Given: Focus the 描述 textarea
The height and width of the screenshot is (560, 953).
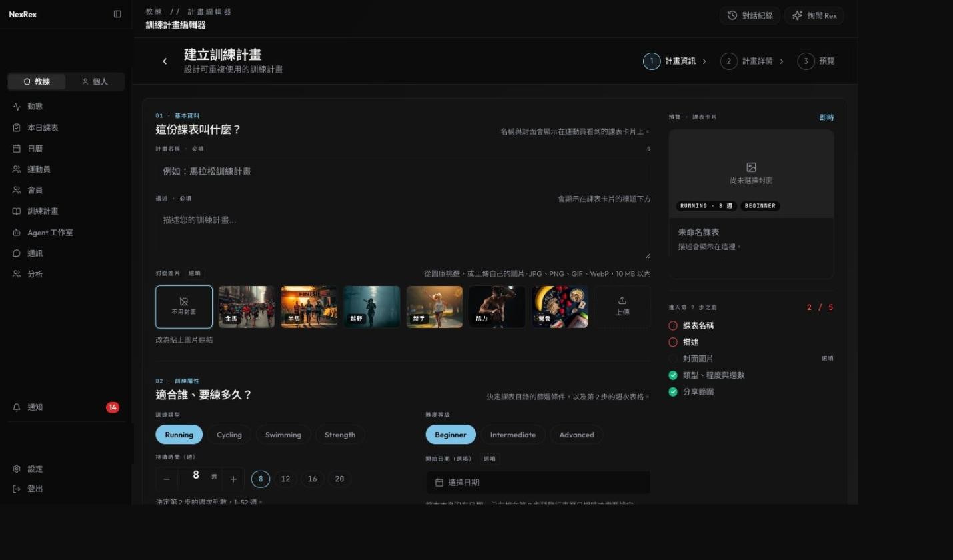Looking at the screenshot, I should [403, 233].
